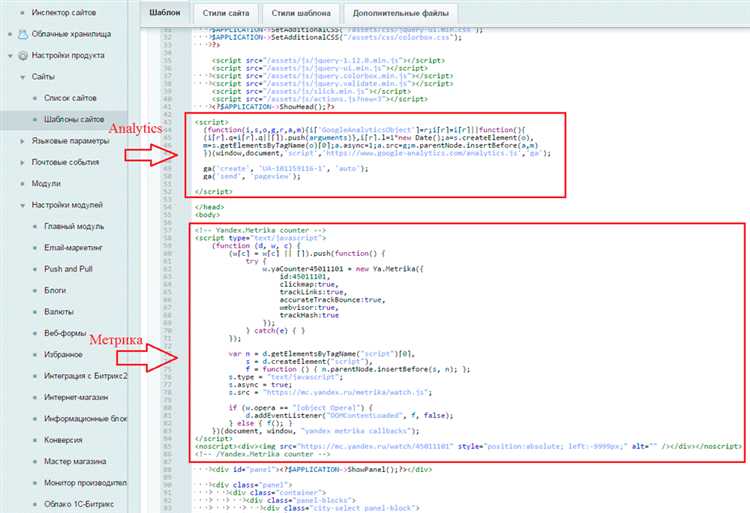This screenshot has width=750, height=513.
Task: Click the ga('create' ...) code line
Action: click(x=286, y=168)
